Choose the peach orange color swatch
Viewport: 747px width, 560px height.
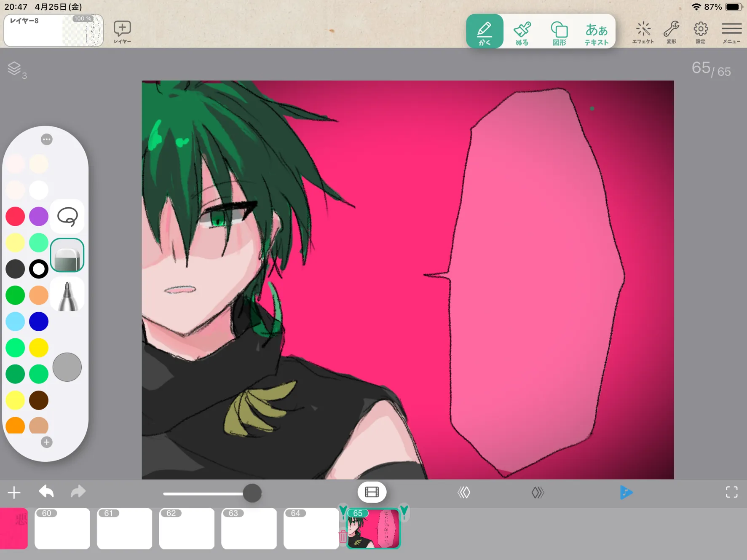[39, 295]
